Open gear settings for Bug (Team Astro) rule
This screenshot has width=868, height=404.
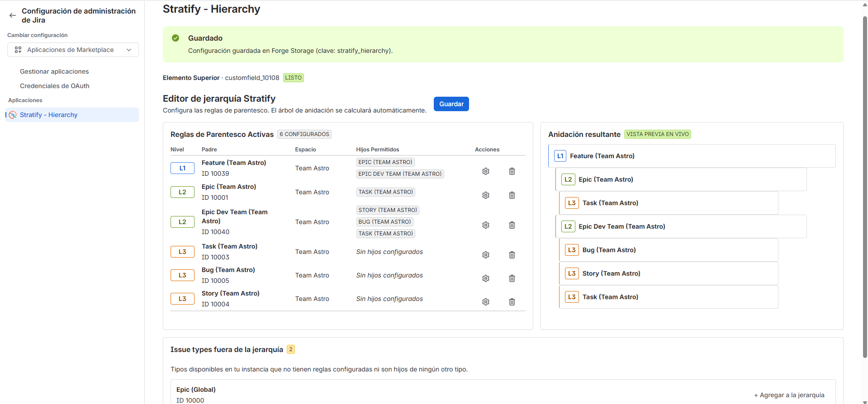click(x=486, y=278)
